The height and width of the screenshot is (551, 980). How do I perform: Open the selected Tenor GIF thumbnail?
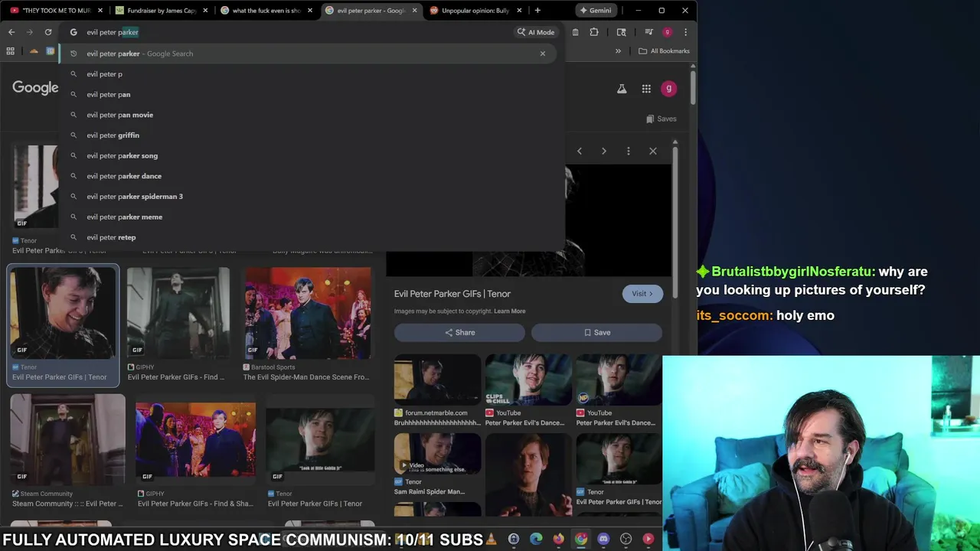click(x=63, y=313)
